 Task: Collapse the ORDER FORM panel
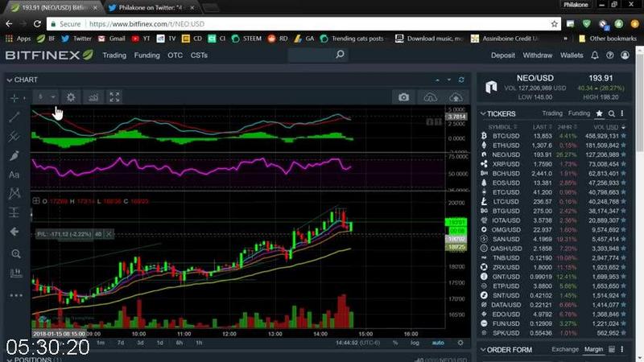[483, 350]
